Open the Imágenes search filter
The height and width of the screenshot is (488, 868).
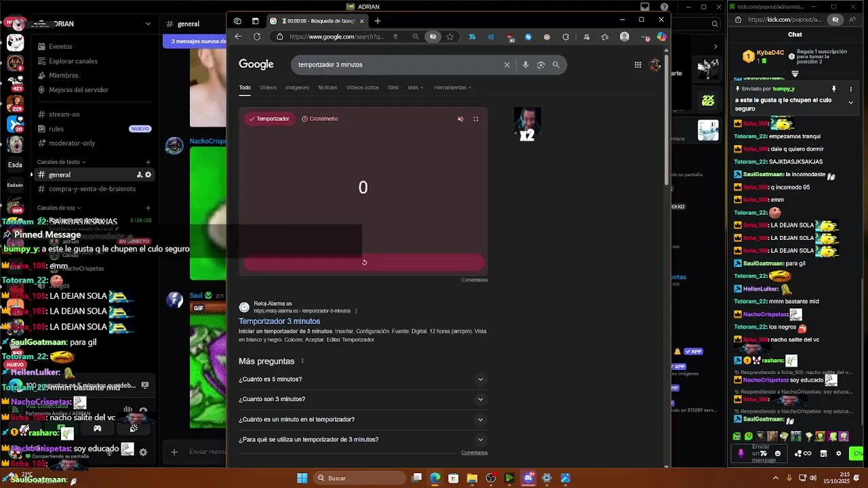click(297, 87)
